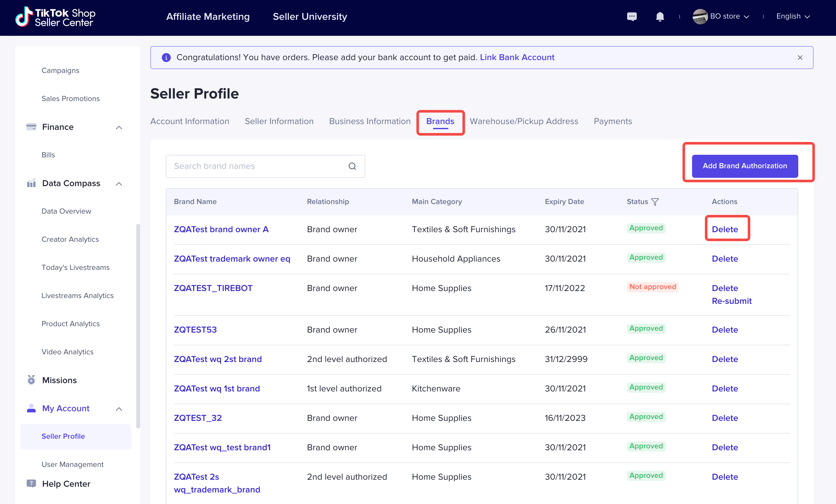Open Help Center in sidebar

click(66, 483)
